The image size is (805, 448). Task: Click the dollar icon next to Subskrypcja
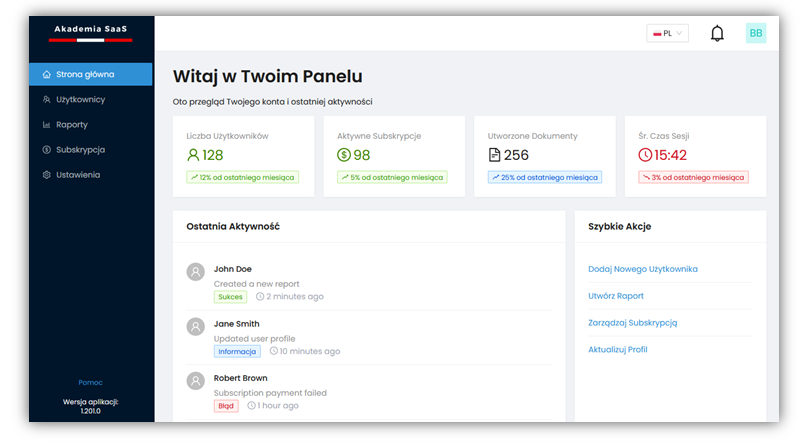click(x=47, y=150)
